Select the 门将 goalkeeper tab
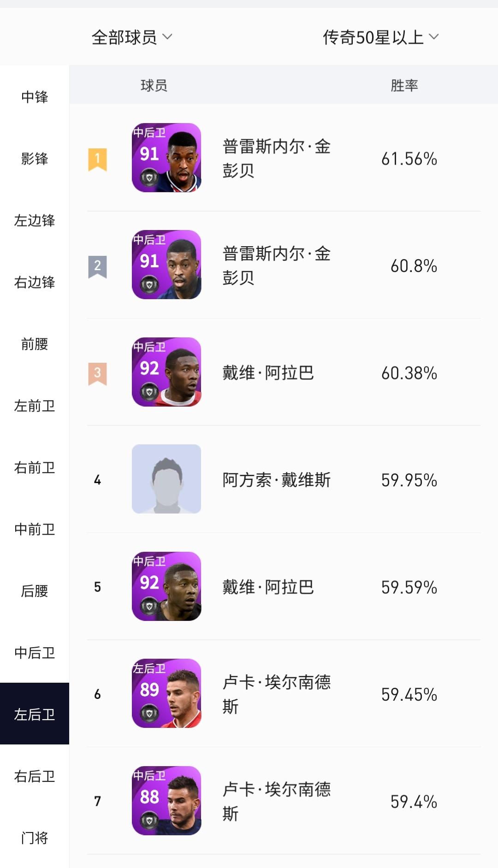The height and width of the screenshot is (868, 498). (35, 838)
